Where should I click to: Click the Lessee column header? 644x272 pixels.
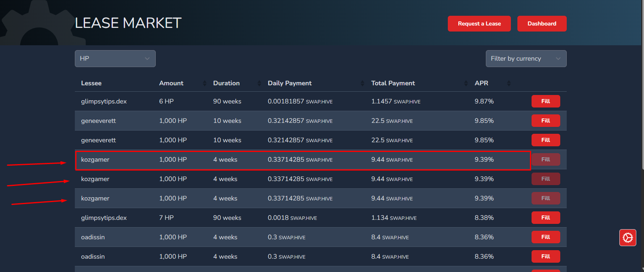click(x=91, y=83)
